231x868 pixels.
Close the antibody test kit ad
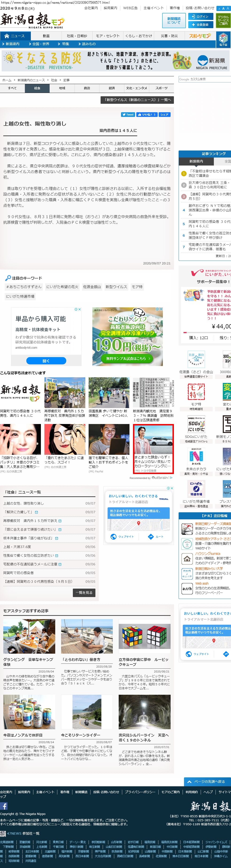(79, 309)
